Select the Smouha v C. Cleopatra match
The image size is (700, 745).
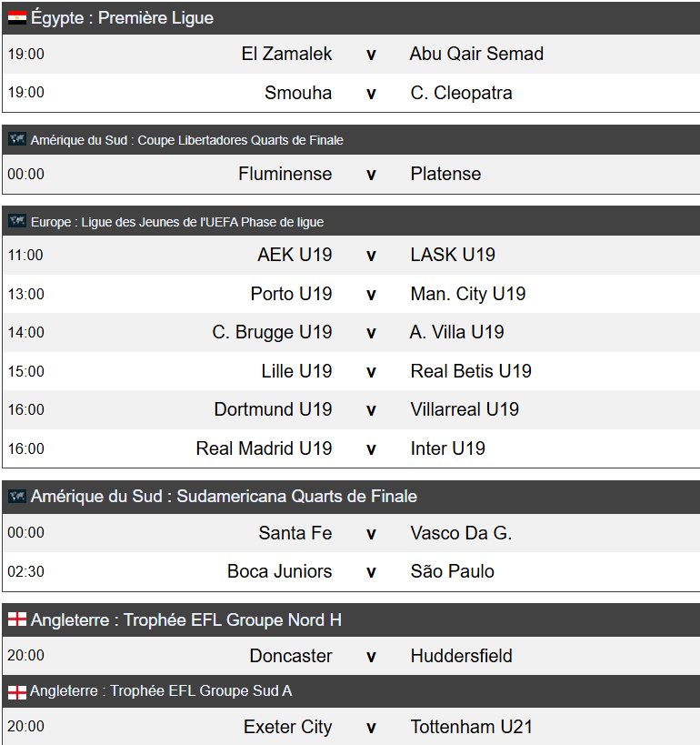351,93
